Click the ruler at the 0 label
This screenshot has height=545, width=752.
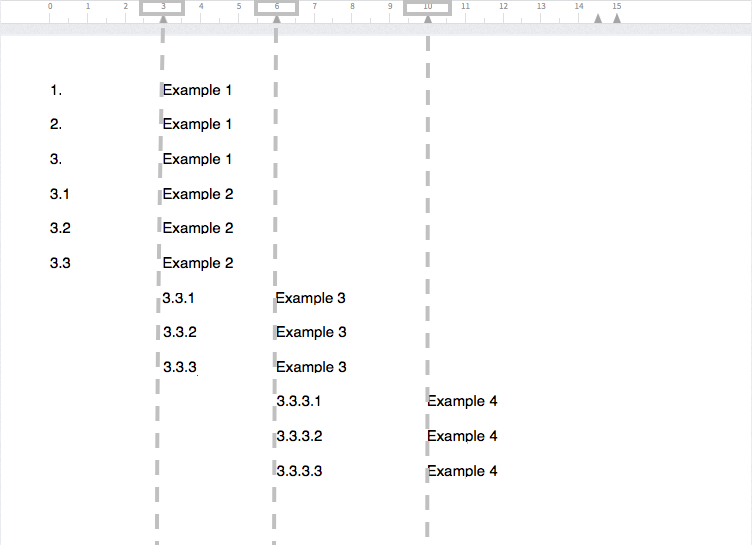click(x=50, y=6)
